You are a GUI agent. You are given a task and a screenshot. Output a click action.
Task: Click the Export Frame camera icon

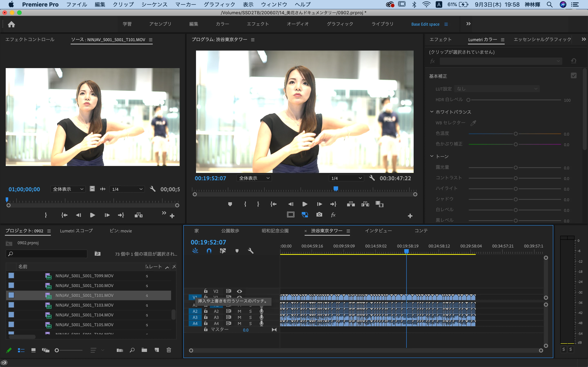319,214
